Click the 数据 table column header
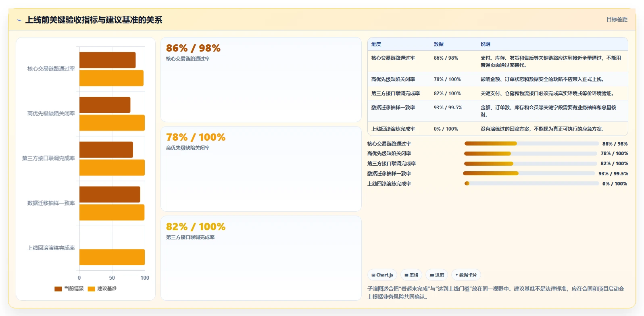Screen dimensions: 644x316 (x=439, y=44)
